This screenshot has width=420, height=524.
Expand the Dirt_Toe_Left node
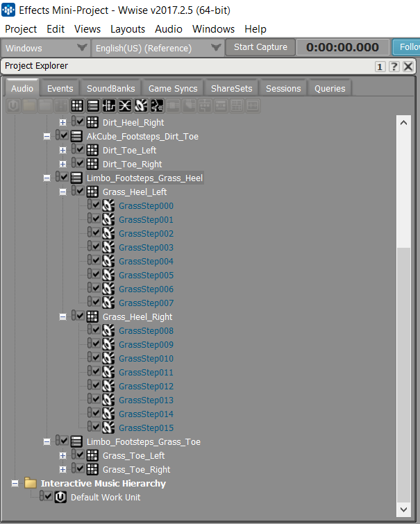point(62,150)
